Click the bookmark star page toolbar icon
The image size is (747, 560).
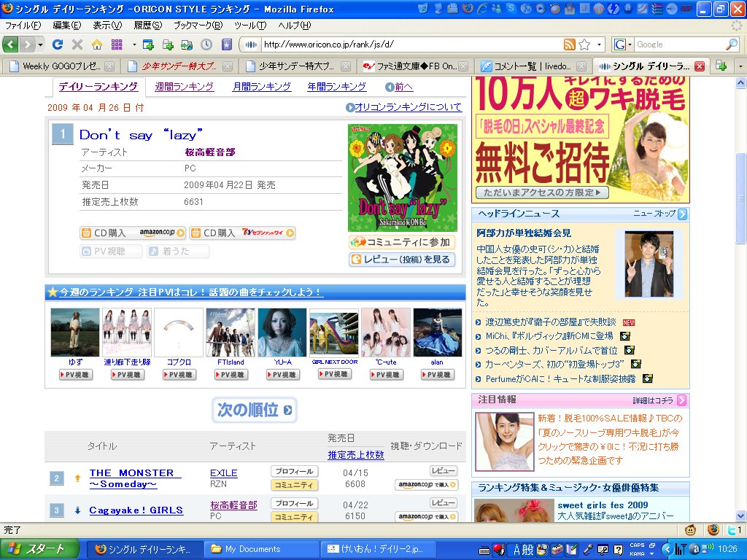point(226,44)
